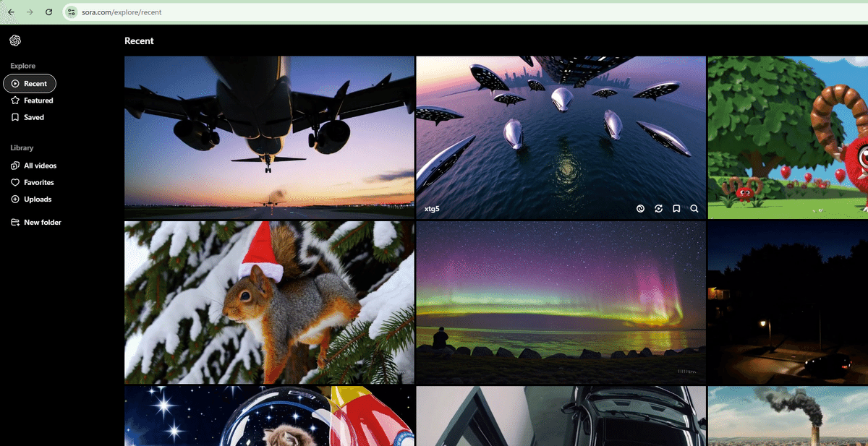Image resolution: width=868 pixels, height=446 pixels.
Task: Open the Recent explore section
Action: coord(30,84)
